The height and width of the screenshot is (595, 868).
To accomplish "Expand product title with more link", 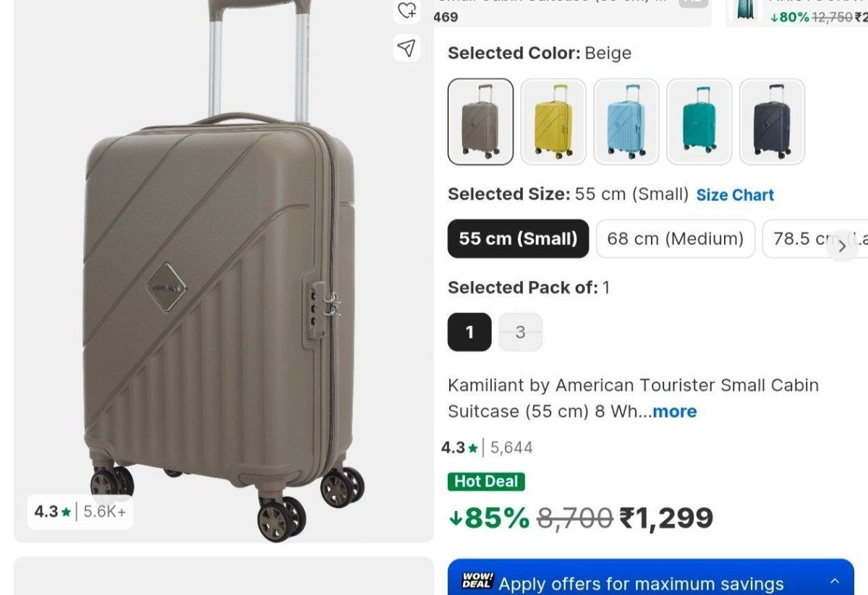I will pos(674,411).
